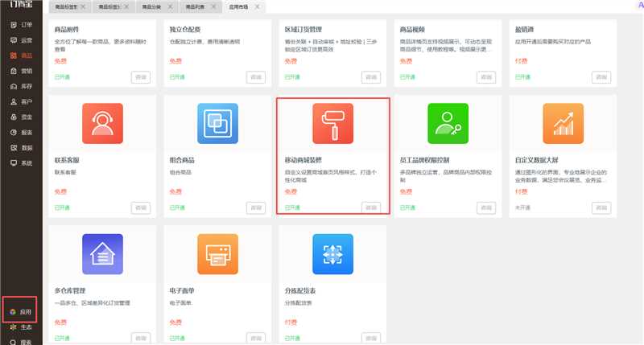Click the button on the 多仓库管理 card
The width and height of the screenshot is (644, 345).
click(141, 339)
